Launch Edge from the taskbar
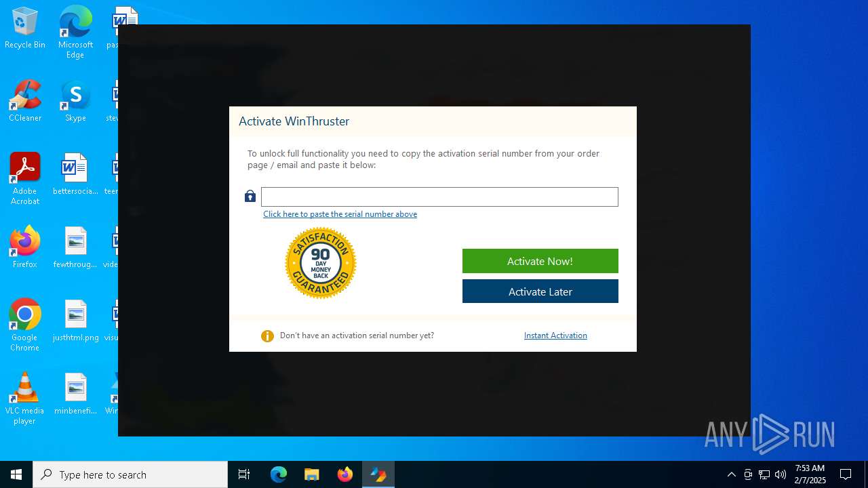 pyautogui.click(x=279, y=474)
